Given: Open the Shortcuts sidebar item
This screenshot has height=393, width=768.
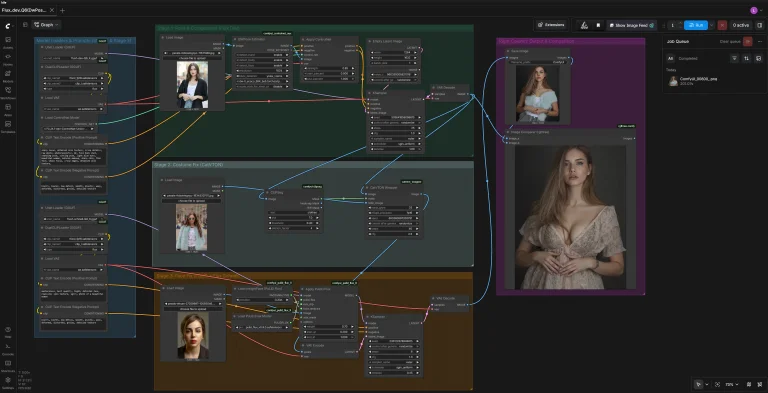Looking at the screenshot, I should 8,366.
